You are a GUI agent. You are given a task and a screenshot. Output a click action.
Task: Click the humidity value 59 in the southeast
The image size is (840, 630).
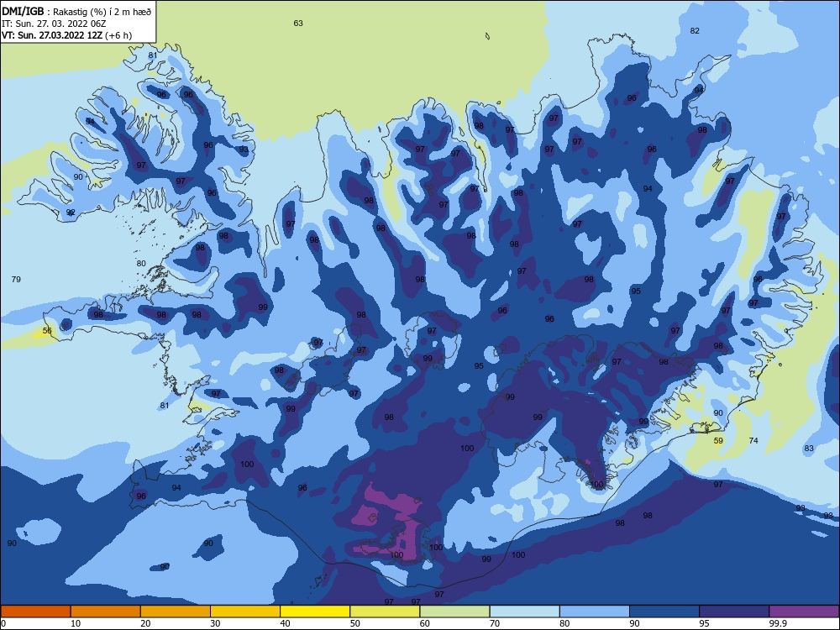(x=718, y=440)
